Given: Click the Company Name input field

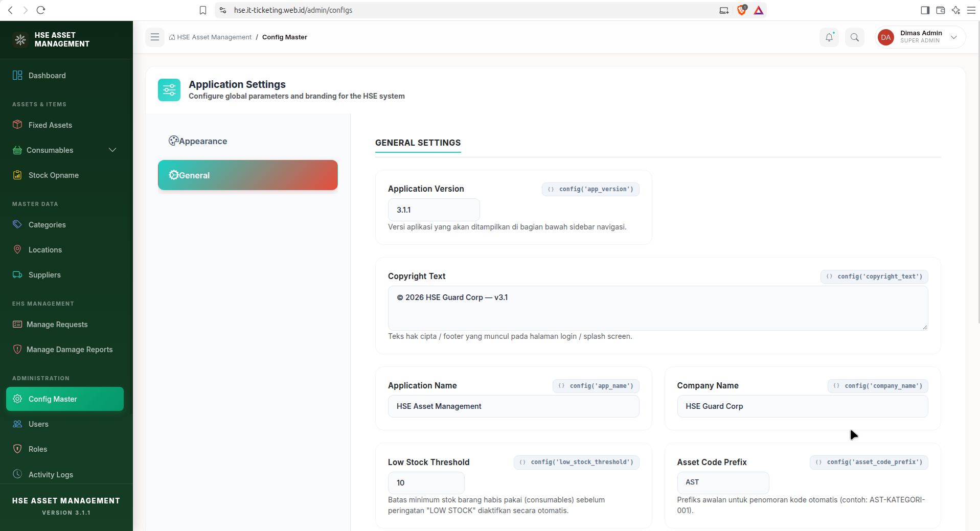Looking at the screenshot, I should (x=803, y=406).
